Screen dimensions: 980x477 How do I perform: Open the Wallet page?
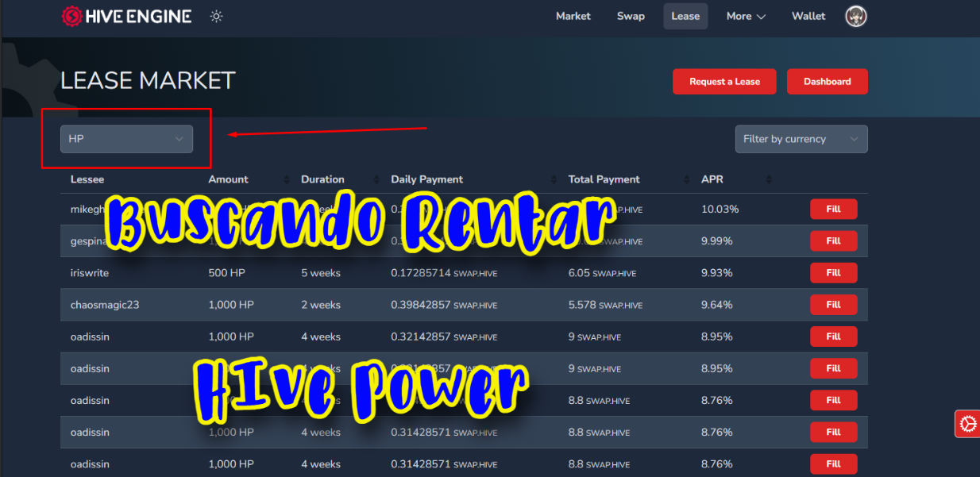808,16
